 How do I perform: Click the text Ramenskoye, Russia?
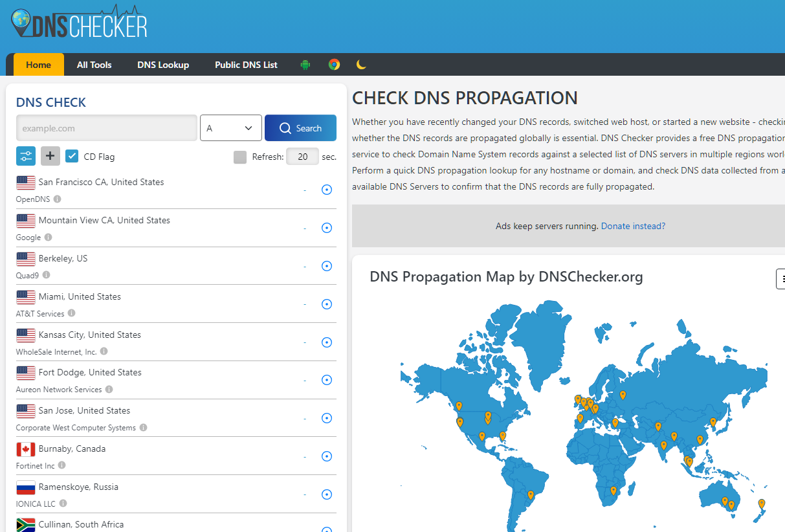(x=78, y=487)
